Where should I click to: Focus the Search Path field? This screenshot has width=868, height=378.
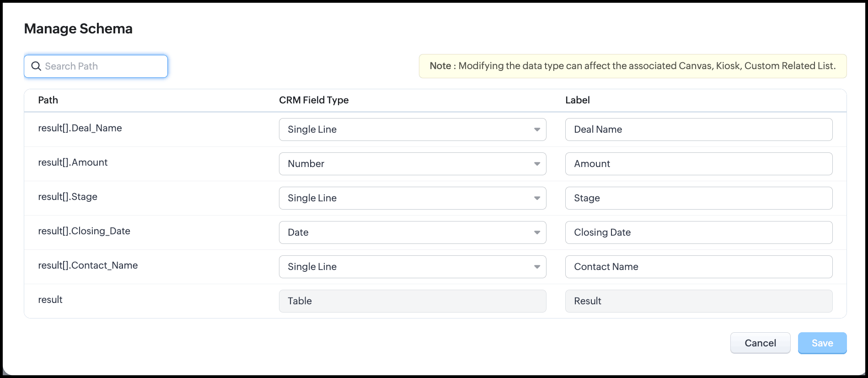(104, 66)
